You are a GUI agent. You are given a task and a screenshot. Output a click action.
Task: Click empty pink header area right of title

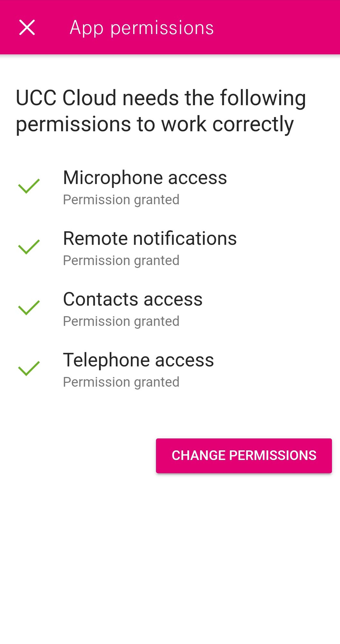pyautogui.click(x=275, y=28)
